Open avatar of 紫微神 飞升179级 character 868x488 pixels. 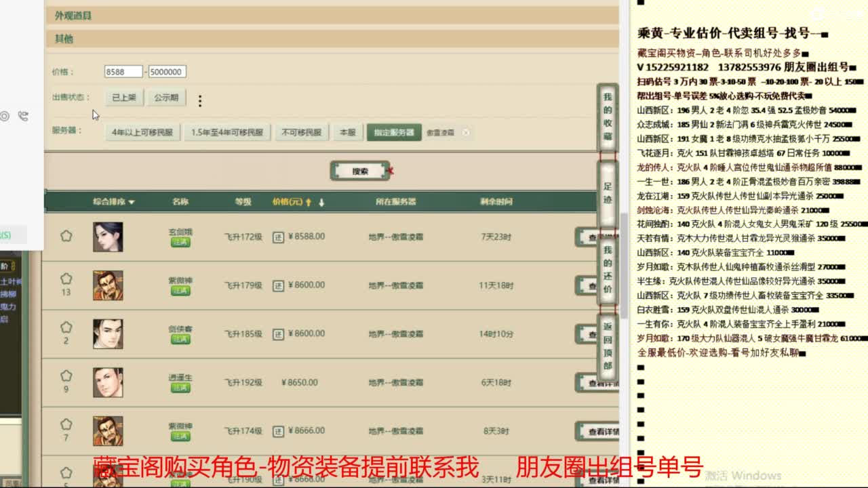pos(108,285)
